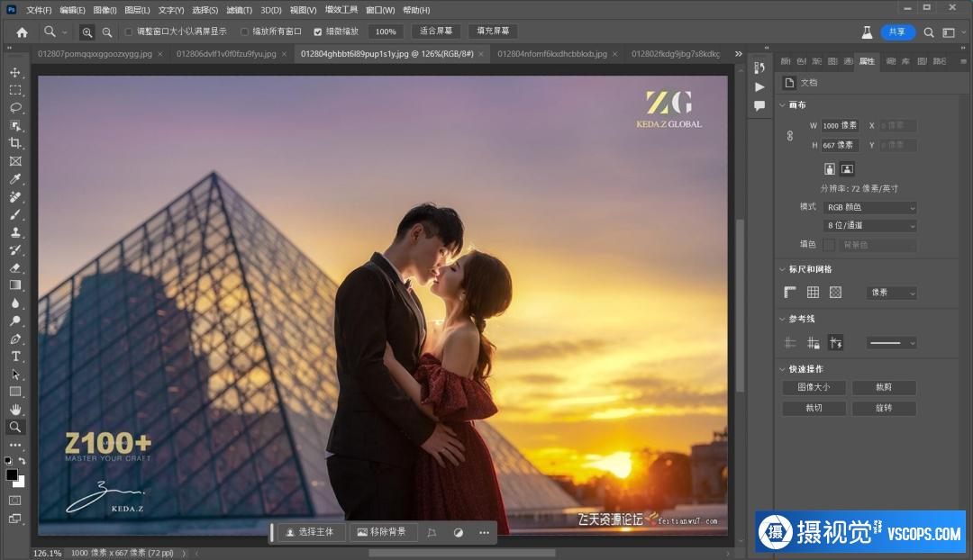
Task: Select the Path Selection tool
Action: pyautogui.click(x=15, y=375)
